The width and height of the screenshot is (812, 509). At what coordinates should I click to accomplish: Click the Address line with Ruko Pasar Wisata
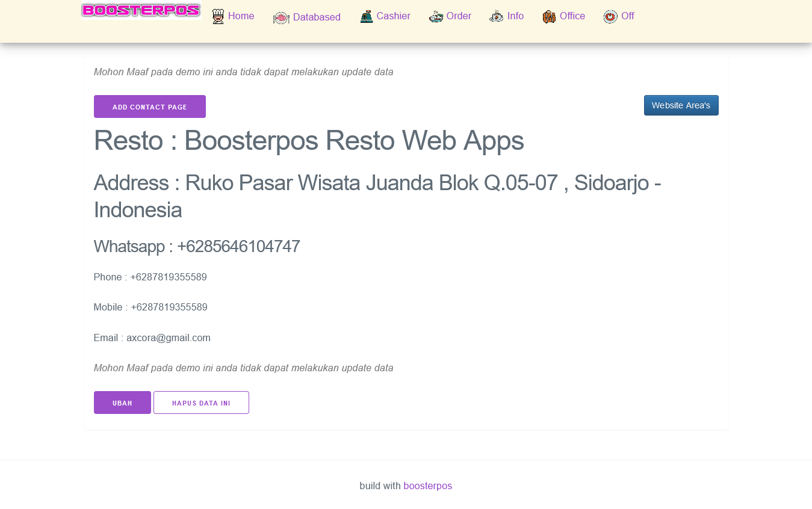click(377, 196)
